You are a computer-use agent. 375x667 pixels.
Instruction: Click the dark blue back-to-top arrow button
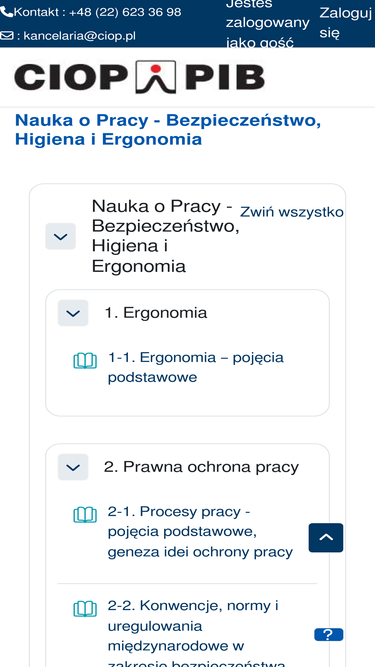click(x=326, y=538)
